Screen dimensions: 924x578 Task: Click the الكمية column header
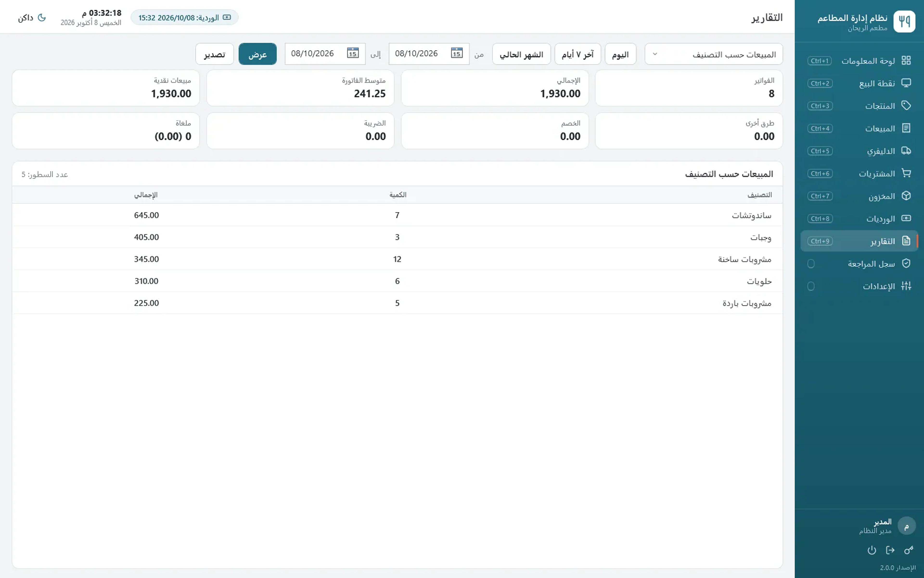pos(398,195)
